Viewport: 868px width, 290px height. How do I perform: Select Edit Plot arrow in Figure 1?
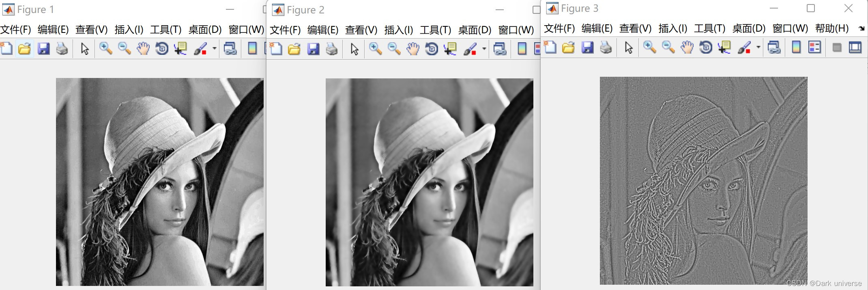(x=84, y=48)
